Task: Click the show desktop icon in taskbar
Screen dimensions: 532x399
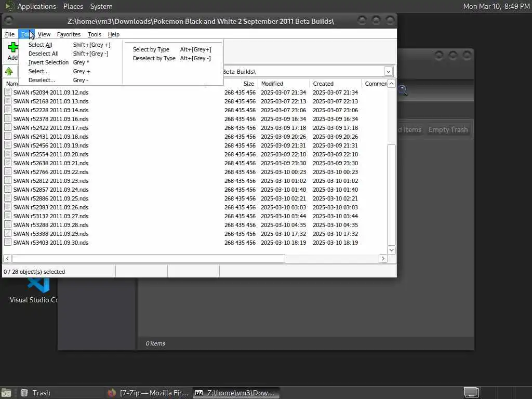Action: pos(6,393)
